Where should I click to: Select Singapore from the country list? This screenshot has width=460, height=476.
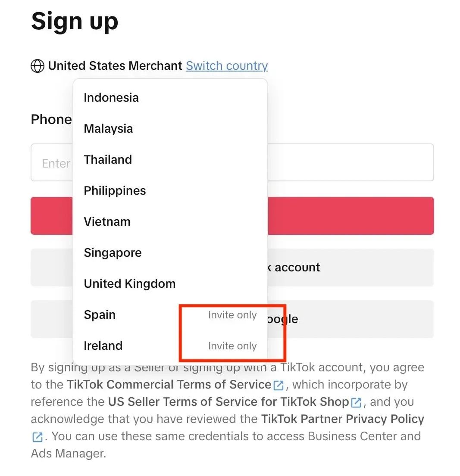pos(170,252)
